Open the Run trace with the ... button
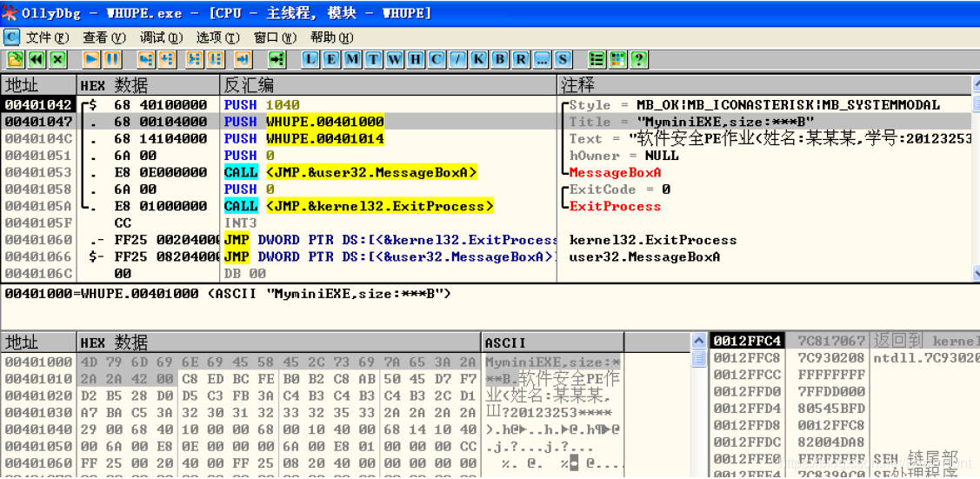The height and width of the screenshot is (479, 980). (541, 59)
